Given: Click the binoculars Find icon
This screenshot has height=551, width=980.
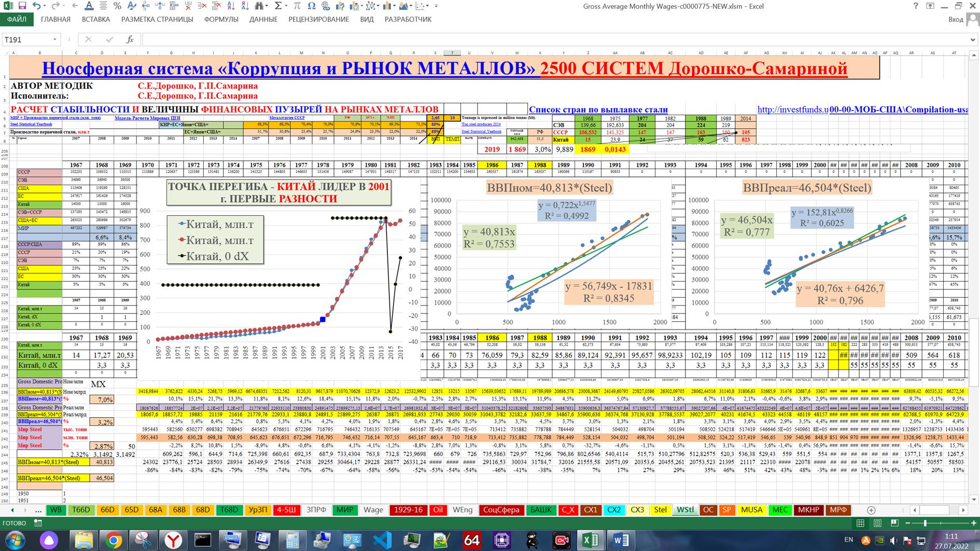Looking at the screenshot, I should click(x=259, y=6).
